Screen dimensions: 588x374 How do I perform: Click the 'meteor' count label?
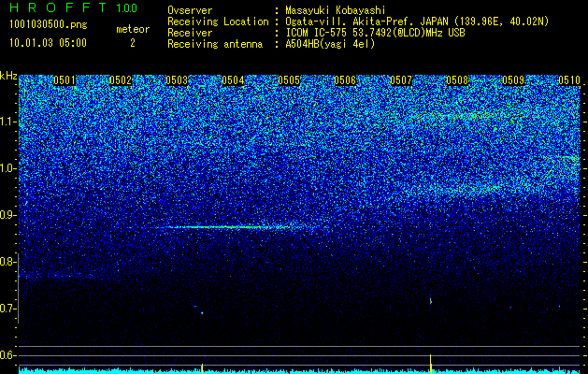133,29
